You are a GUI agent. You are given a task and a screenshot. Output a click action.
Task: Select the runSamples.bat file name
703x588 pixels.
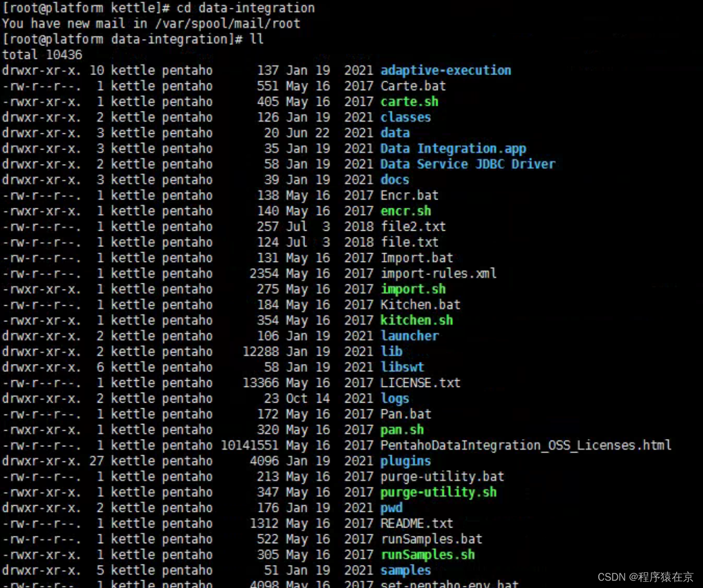coord(431,539)
